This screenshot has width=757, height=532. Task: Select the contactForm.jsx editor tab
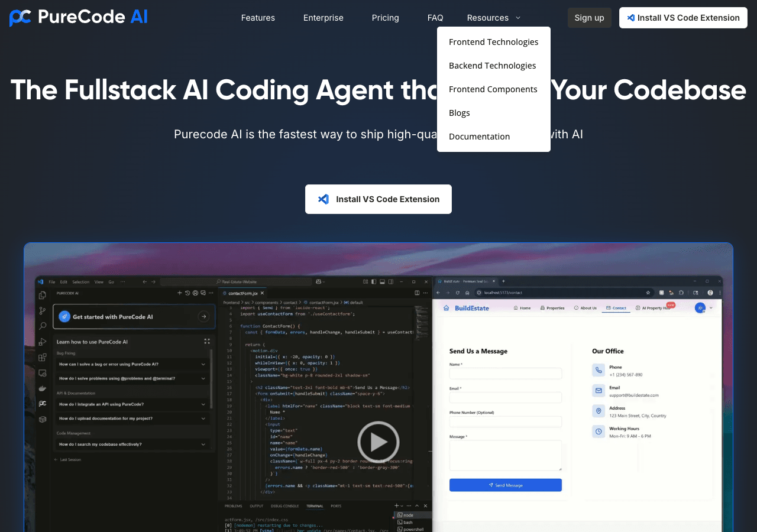243,293
